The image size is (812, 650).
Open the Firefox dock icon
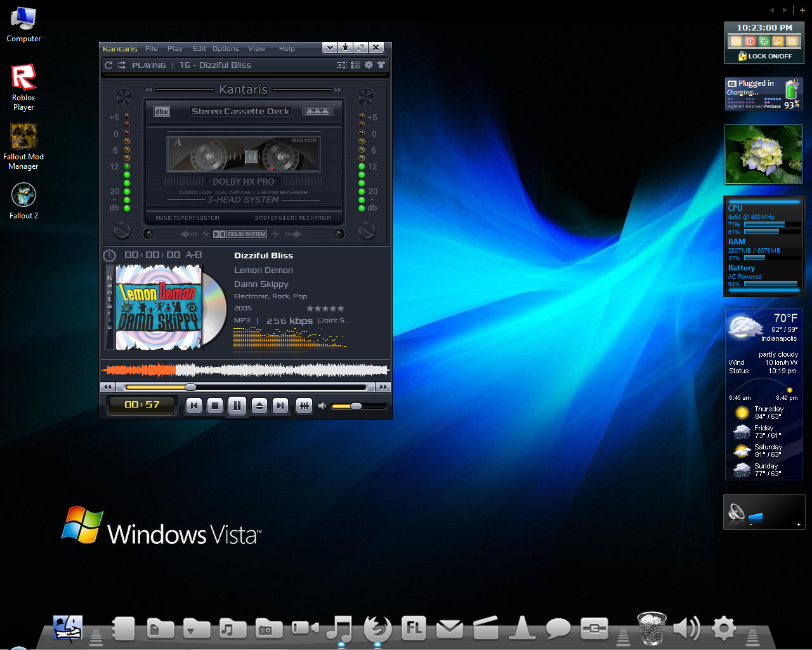[x=377, y=628]
